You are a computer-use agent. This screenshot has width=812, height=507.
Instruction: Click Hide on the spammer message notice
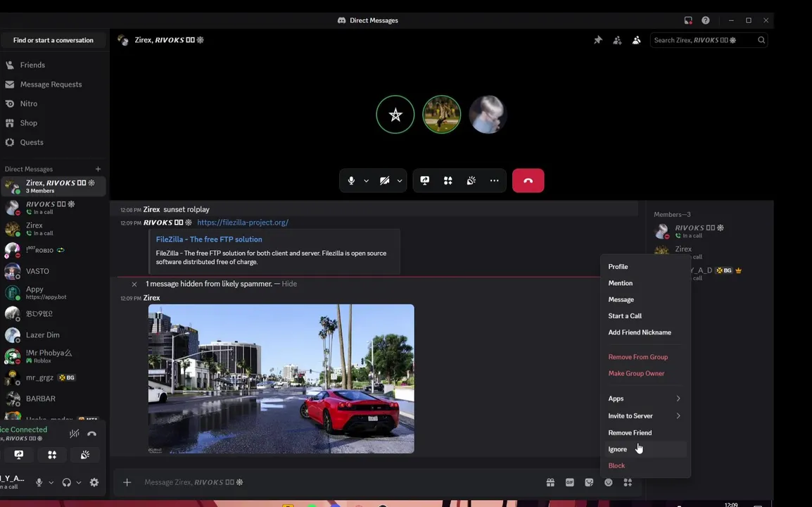point(289,284)
